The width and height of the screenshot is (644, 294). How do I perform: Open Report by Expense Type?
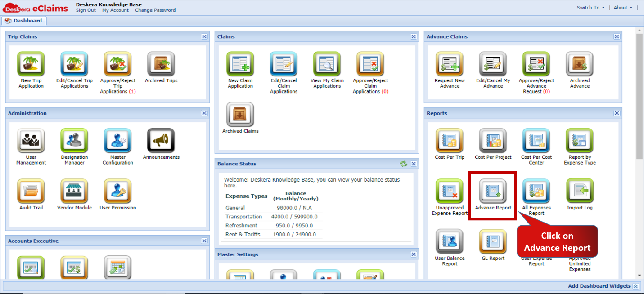(580, 141)
